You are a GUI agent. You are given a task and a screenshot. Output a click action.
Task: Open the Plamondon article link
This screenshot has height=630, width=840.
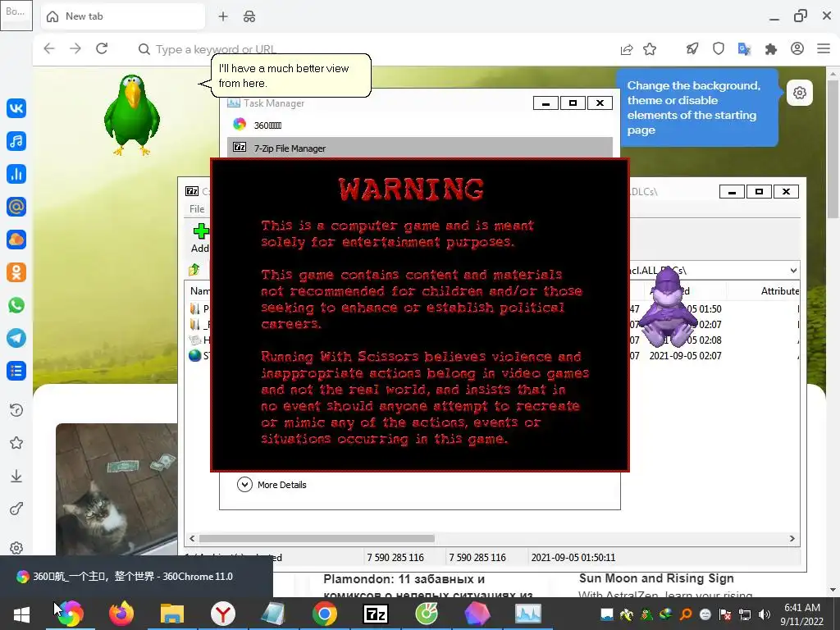(x=427, y=587)
